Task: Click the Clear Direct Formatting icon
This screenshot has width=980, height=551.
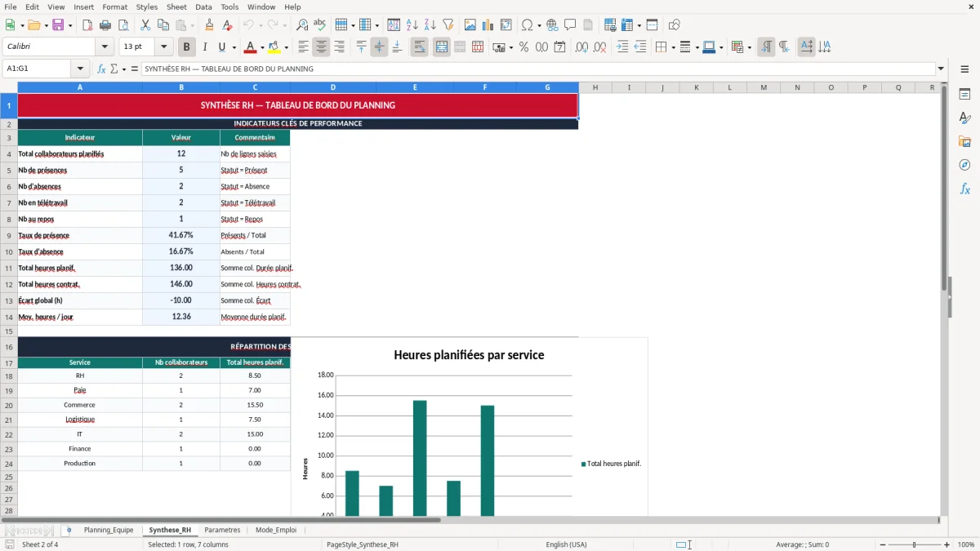Action: coord(227,25)
